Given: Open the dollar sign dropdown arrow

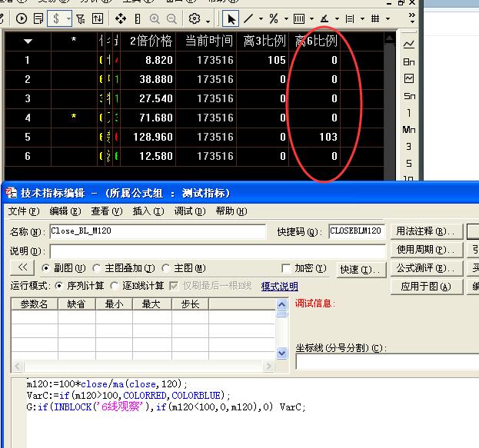Looking at the screenshot, I should click(x=69, y=18).
